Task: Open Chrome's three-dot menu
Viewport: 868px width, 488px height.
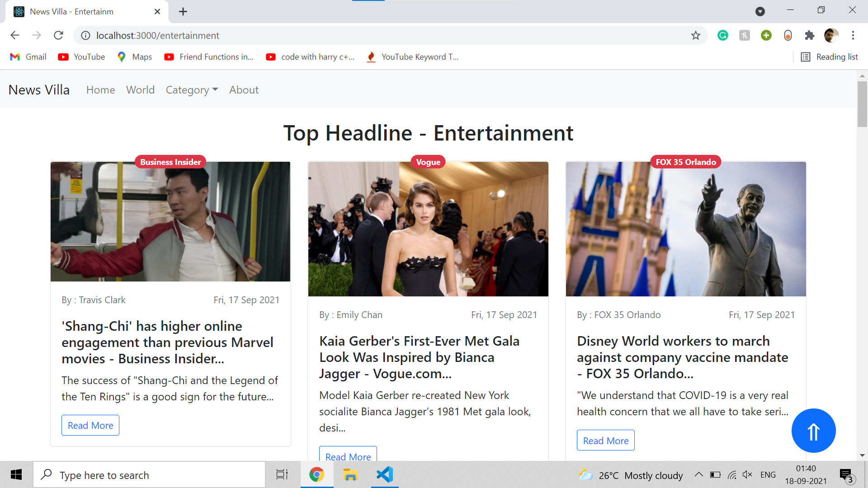Action: pyautogui.click(x=853, y=35)
